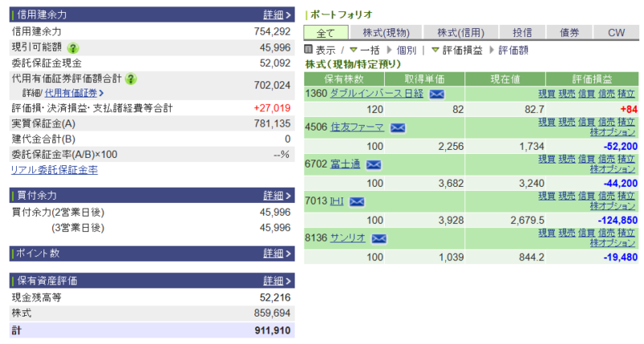
Task: Open 株オプション for サンリオ
Action: click(613, 243)
